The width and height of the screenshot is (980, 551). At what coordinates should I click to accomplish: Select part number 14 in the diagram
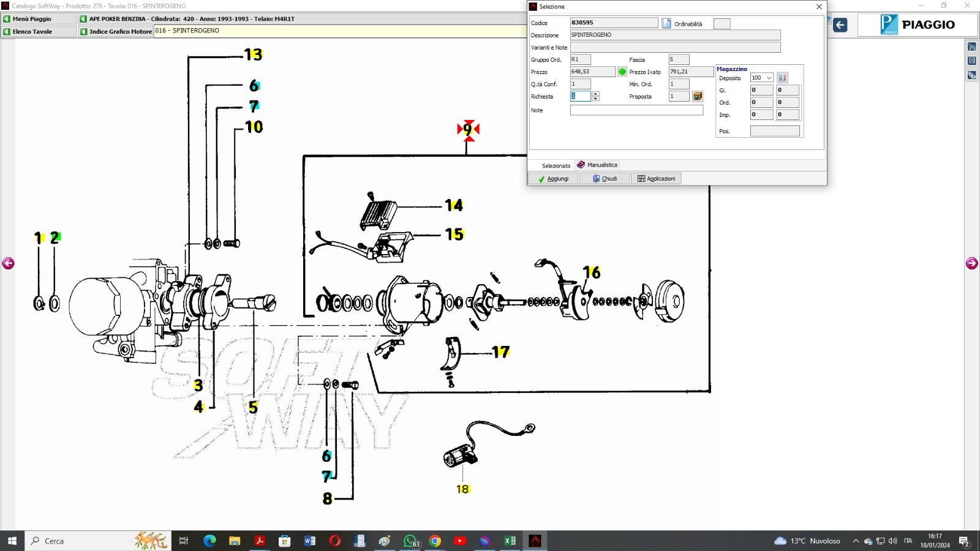pyautogui.click(x=454, y=205)
